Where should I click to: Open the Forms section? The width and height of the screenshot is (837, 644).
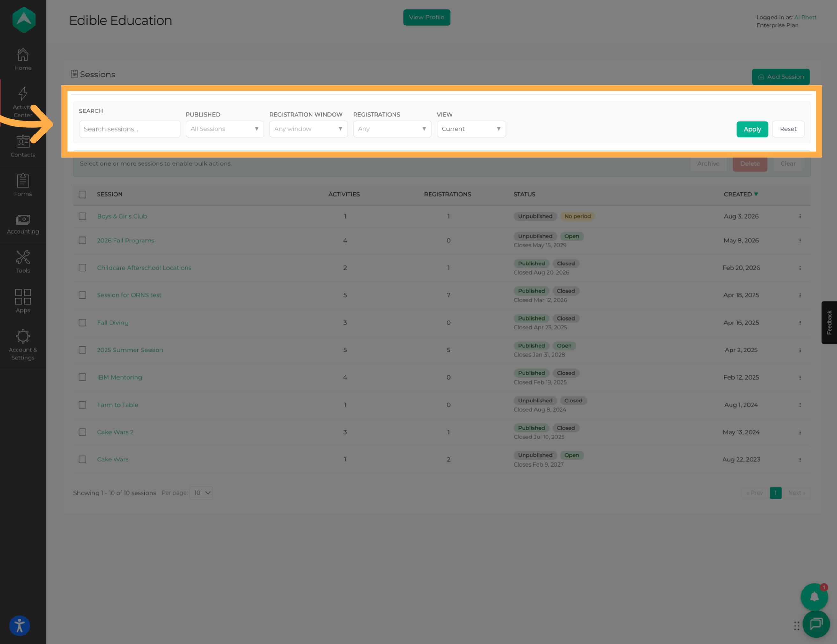point(23,185)
